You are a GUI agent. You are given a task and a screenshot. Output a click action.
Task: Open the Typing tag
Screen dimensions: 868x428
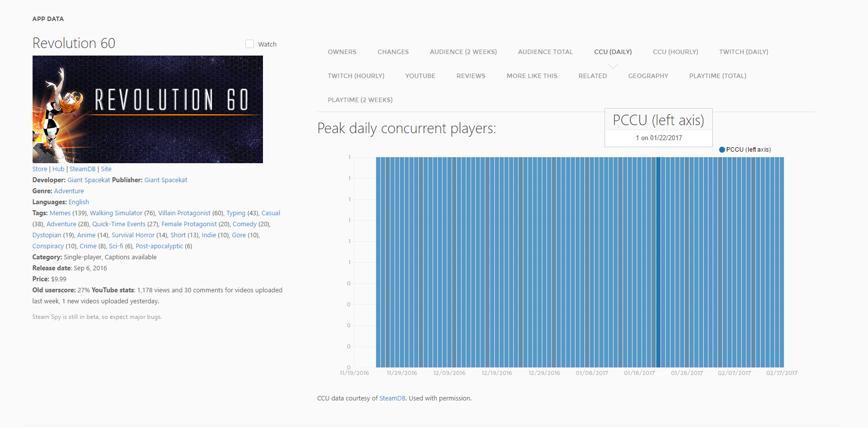click(x=236, y=213)
